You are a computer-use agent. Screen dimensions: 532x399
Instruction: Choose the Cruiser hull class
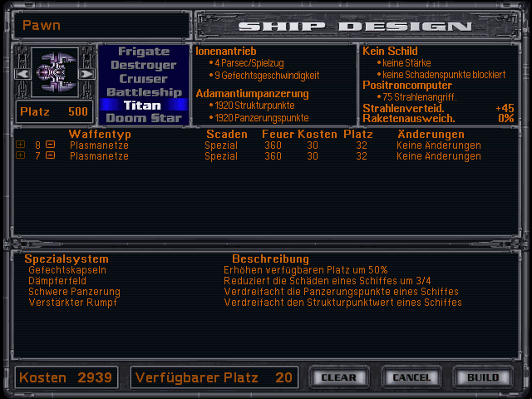(143, 78)
